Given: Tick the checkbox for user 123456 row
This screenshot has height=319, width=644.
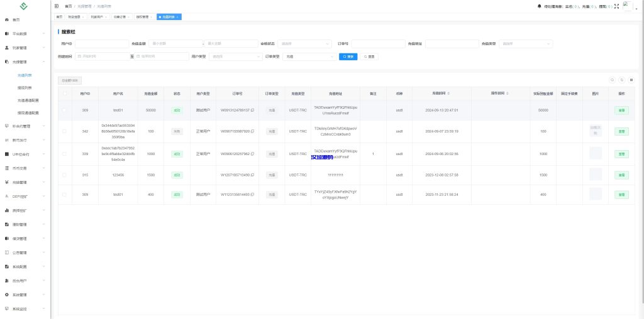Looking at the screenshot, I should click(64, 175).
